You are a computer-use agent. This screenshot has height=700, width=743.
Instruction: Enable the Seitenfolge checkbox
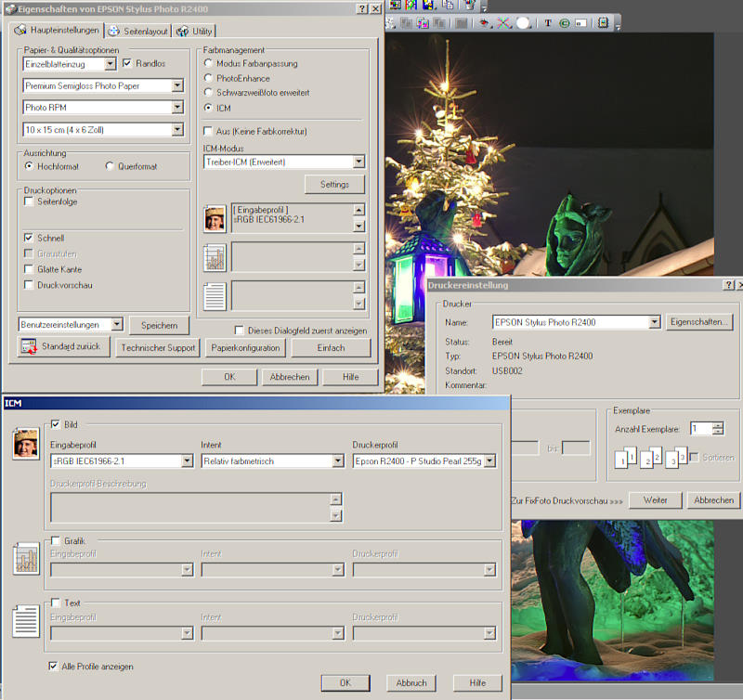tap(29, 201)
